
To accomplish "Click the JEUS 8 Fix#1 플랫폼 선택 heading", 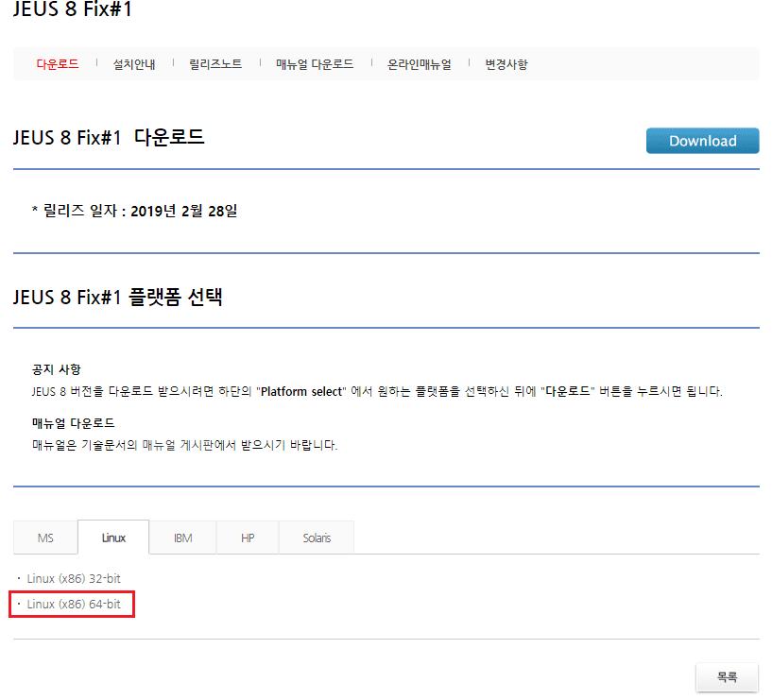I will click(118, 297).
